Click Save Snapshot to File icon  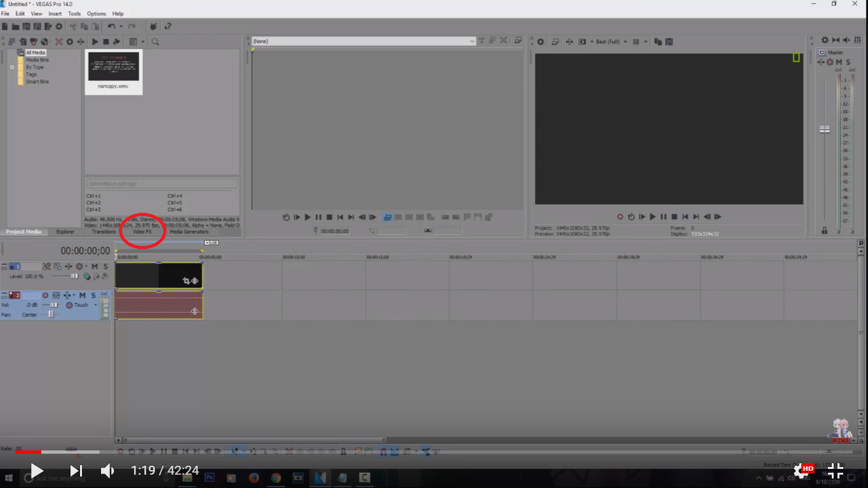(x=668, y=42)
